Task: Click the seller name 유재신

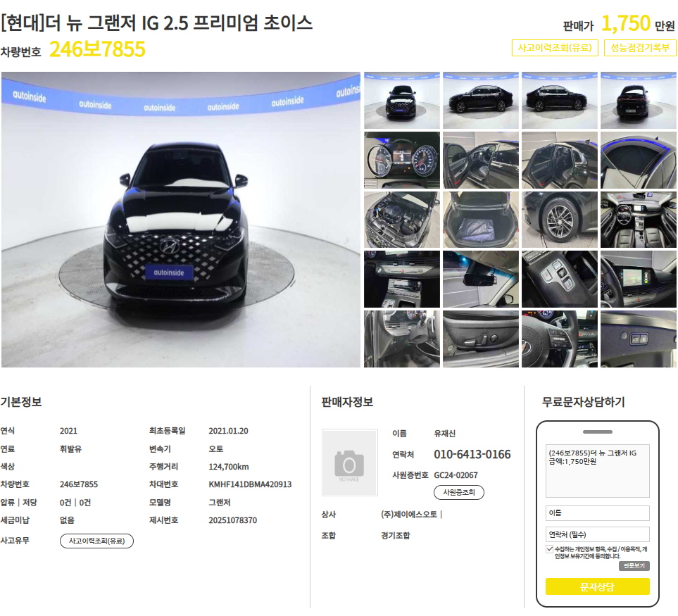Action: [x=444, y=434]
